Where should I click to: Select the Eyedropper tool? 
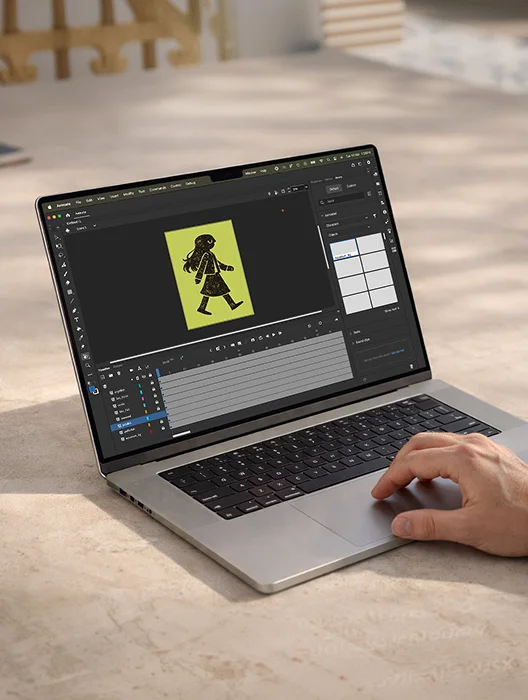click(x=81, y=338)
